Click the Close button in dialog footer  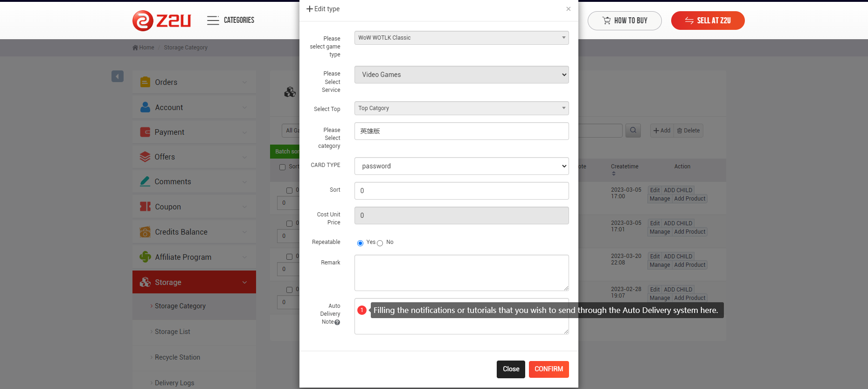(511, 369)
